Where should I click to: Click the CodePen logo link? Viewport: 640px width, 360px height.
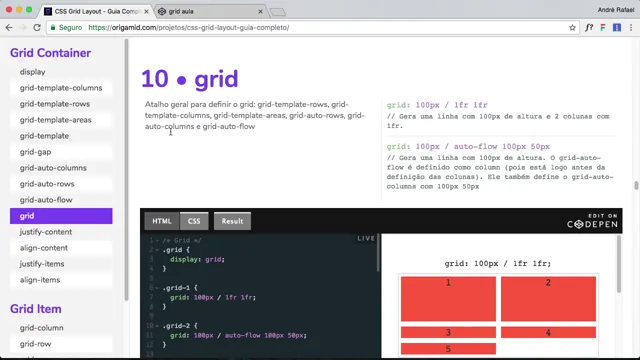click(x=592, y=221)
